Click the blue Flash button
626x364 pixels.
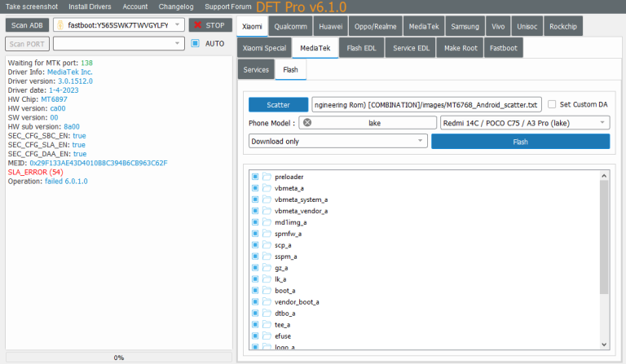point(520,142)
